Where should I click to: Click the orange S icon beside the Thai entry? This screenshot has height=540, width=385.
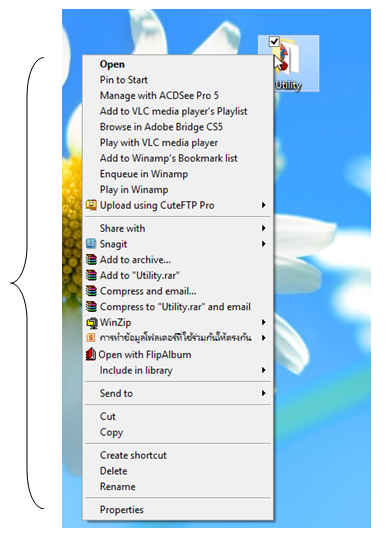(91, 338)
